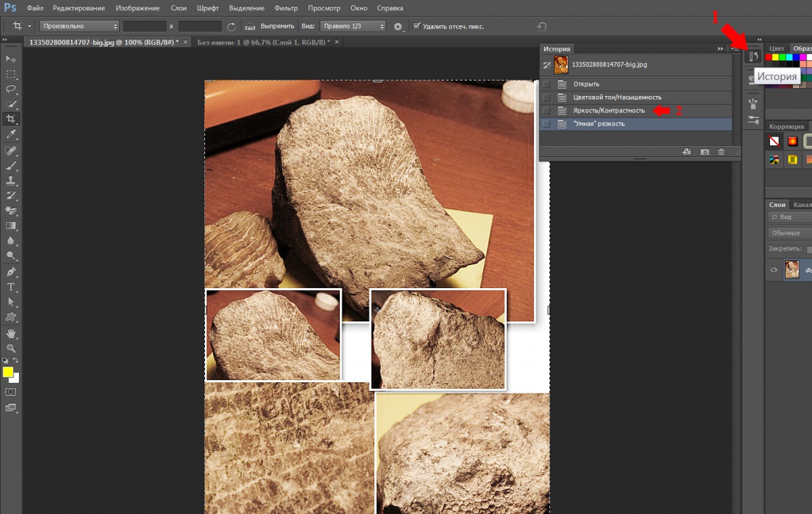This screenshot has width=812, height=514.
Task: Click the History panel icon in the dock
Action: coord(752,57)
